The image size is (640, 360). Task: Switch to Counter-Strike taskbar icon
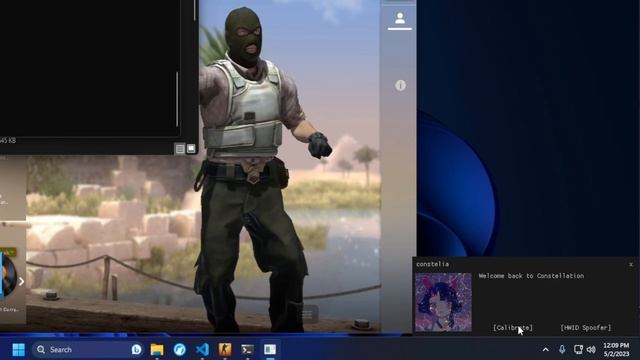[x=225, y=349]
